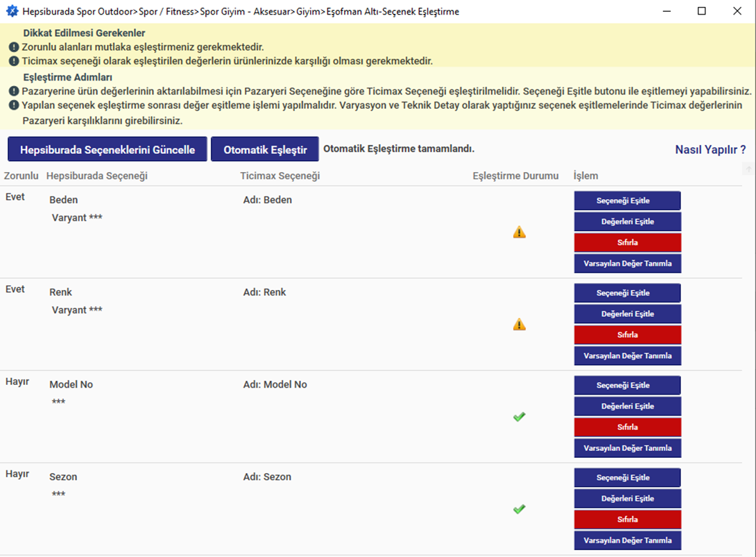The image size is (756, 557).
Task: Click 'Varyant ***' under Beden
Action: coord(77,218)
